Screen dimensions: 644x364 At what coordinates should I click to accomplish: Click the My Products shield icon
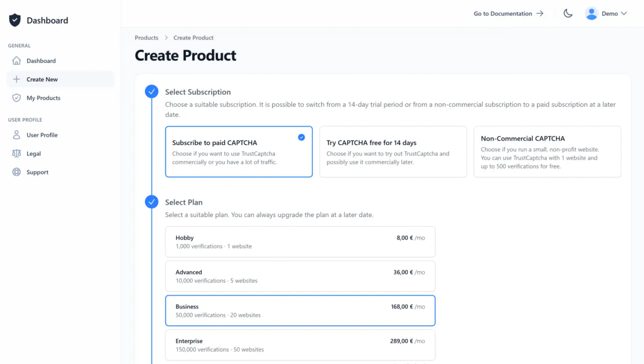tap(17, 98)
